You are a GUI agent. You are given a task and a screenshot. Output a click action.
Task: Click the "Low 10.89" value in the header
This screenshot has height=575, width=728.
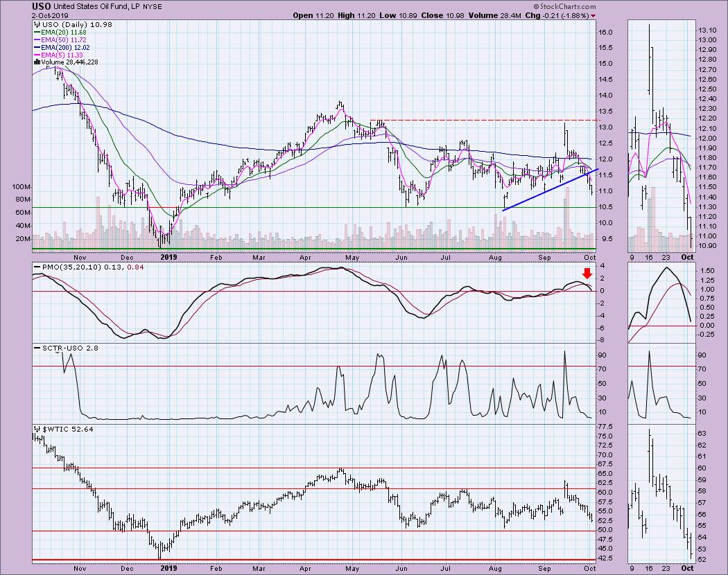(398, 15)
